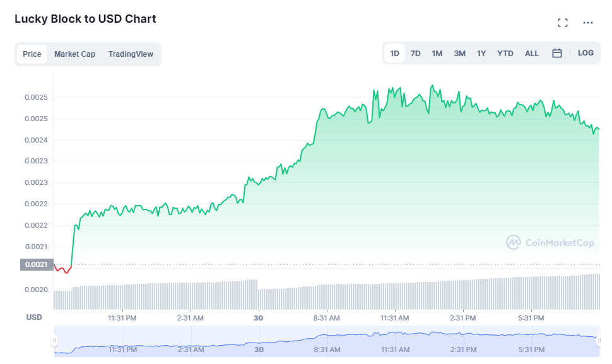
Task: Click the 2:31 PM label on the main chart axis
Action: pyautogui.click(x=462, y=318)
